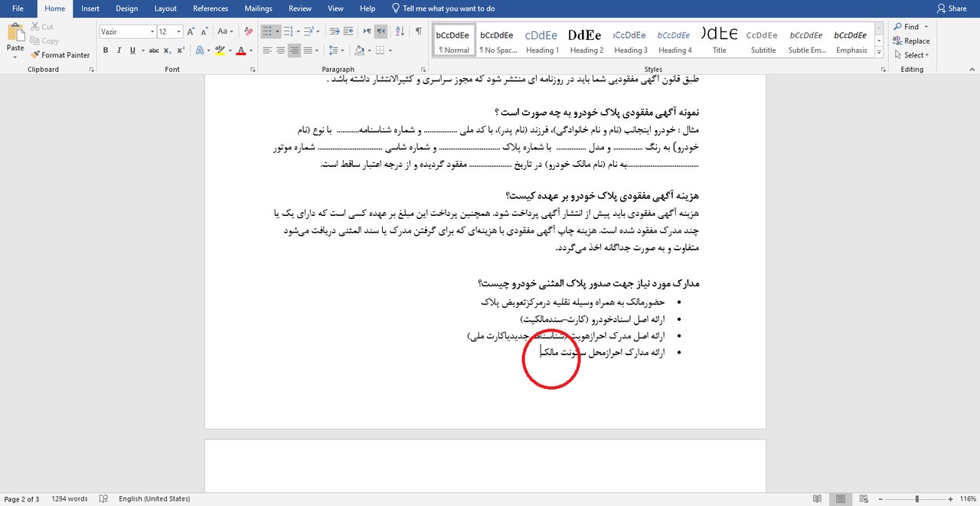980x506 pixels.
Task: Click the Clear All Formatting eraser icon
Action: coord(248,31)
